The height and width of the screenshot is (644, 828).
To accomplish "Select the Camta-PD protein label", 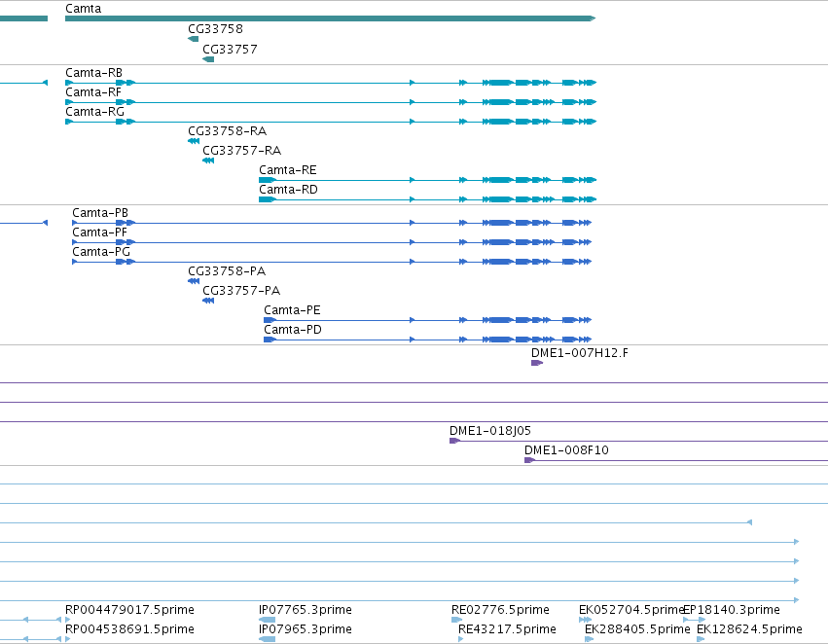I will 293,330.
